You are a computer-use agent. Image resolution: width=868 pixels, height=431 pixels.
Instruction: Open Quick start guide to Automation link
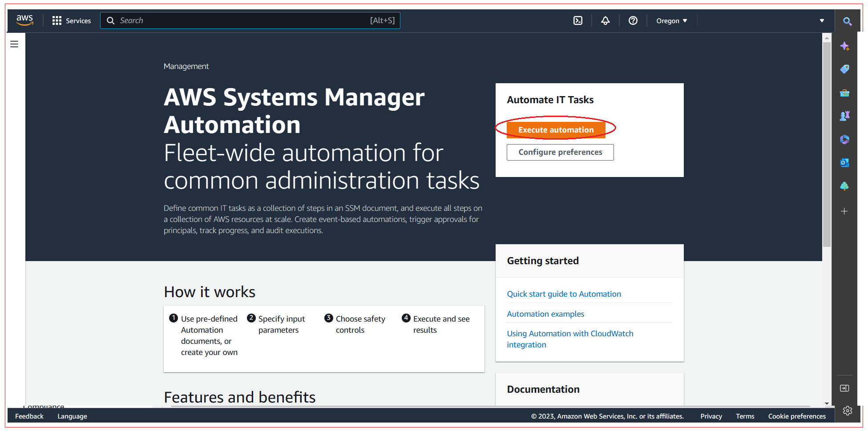(x=564, y=294)
